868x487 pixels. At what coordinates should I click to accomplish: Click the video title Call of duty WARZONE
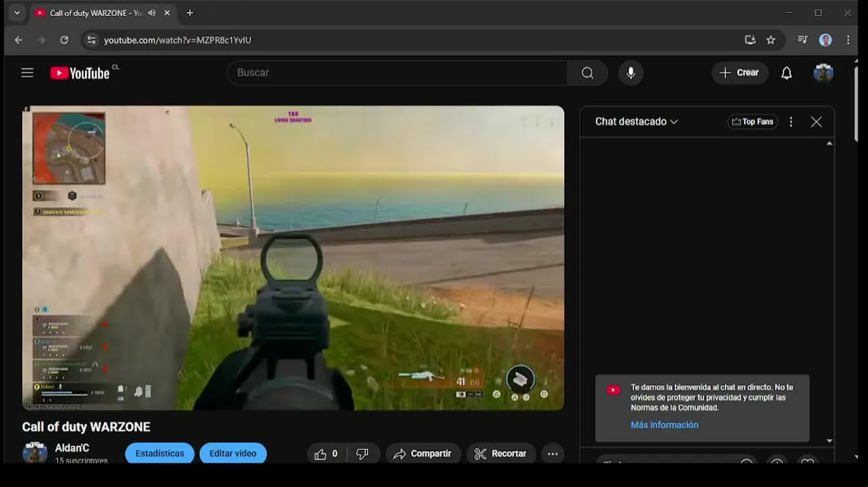tap(86, 427)
